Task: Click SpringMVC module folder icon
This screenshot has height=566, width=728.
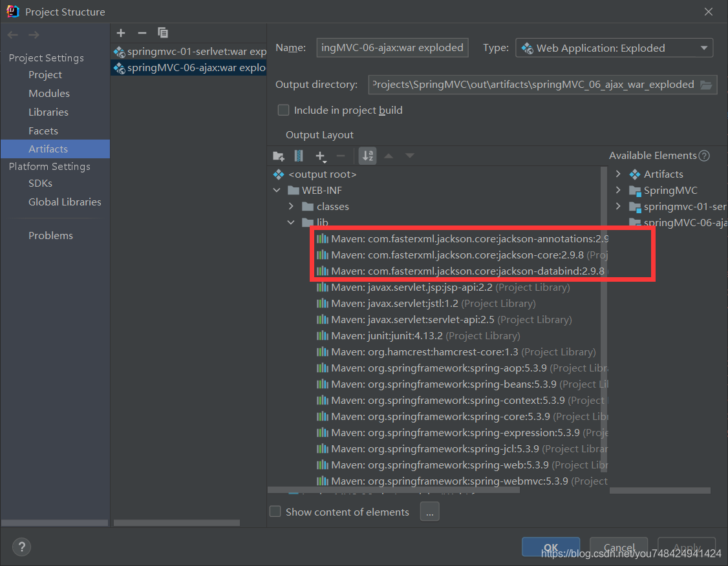Action: coord(635,191)
